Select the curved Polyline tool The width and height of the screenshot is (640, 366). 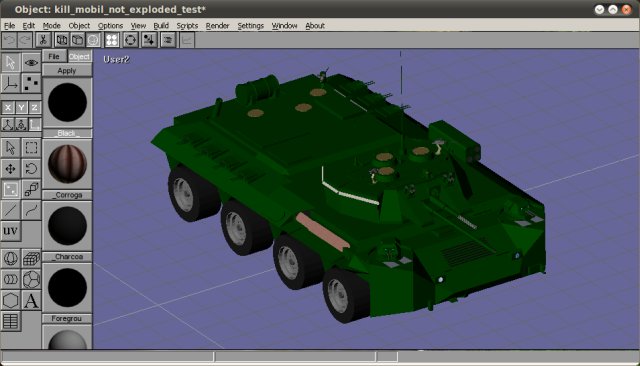tap(31, 211)
